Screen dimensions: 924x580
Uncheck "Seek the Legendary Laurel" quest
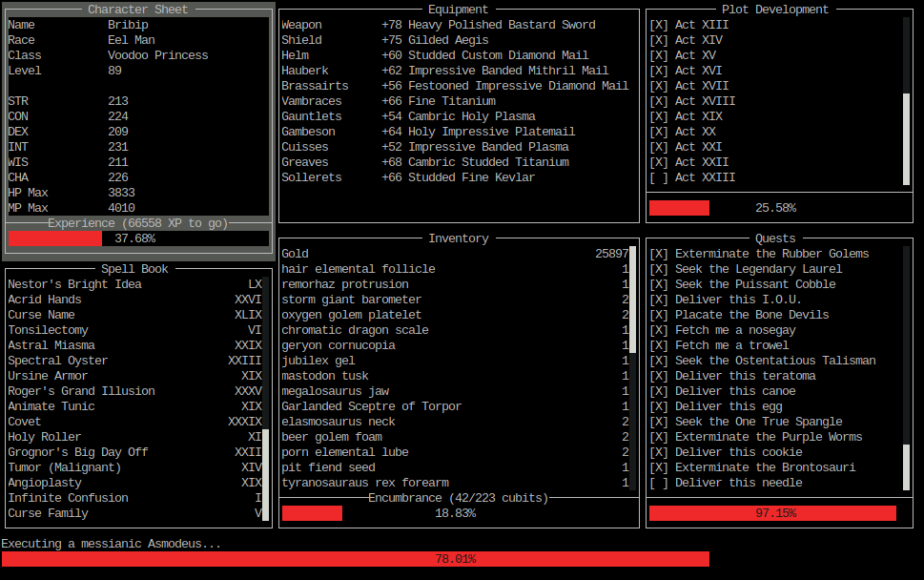pyautogui.click(x=657, y=269)
